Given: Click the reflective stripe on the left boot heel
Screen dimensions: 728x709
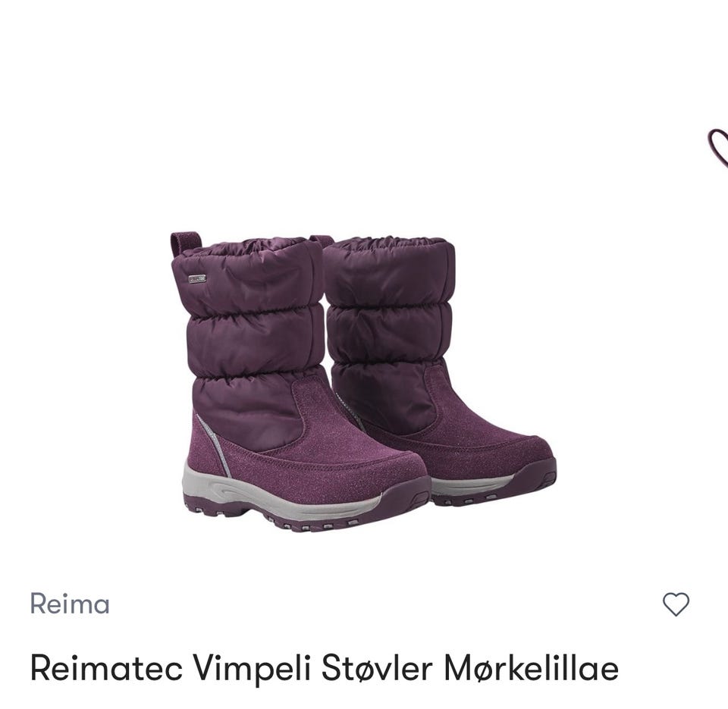Looking at the screenshot, I should point(215,444).
